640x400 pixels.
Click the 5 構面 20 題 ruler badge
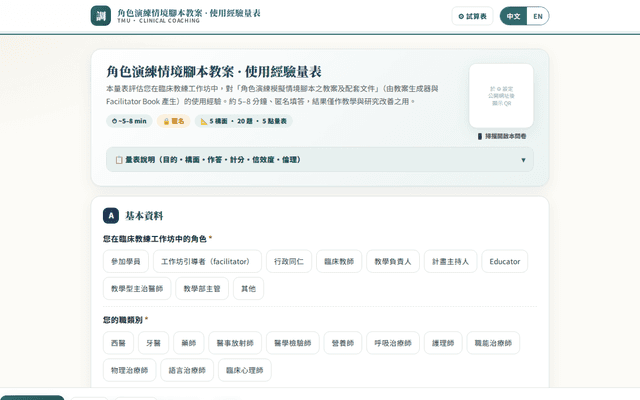[x=243, y=121]
